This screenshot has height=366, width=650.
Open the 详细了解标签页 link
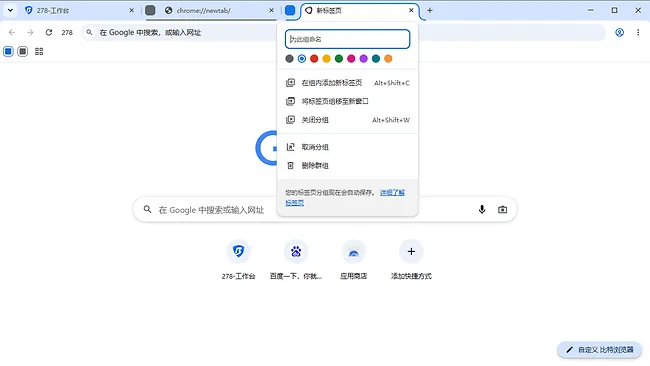click(392, 193)
